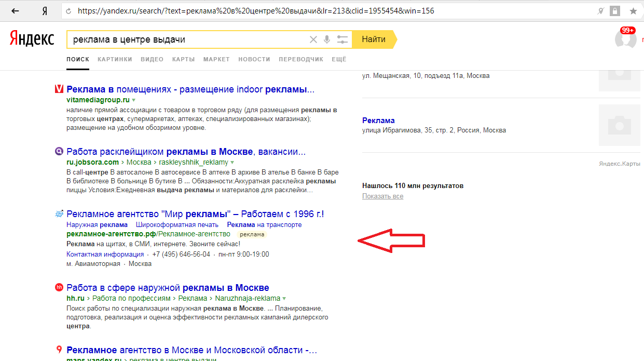The width and height of the screenshot is (644, 361).
Task: Expand the dropdown arrow after raskleyshhik_reklamy
Action: (x=232, y=163)
